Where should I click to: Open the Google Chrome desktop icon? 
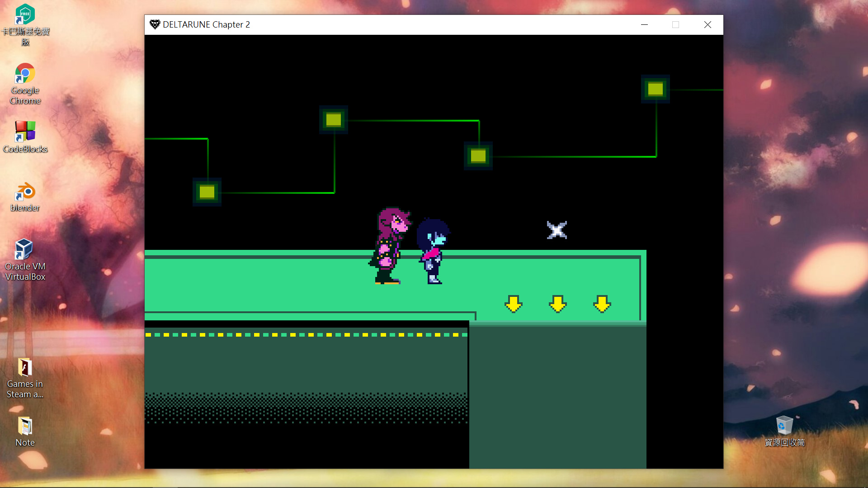(25, 84)
